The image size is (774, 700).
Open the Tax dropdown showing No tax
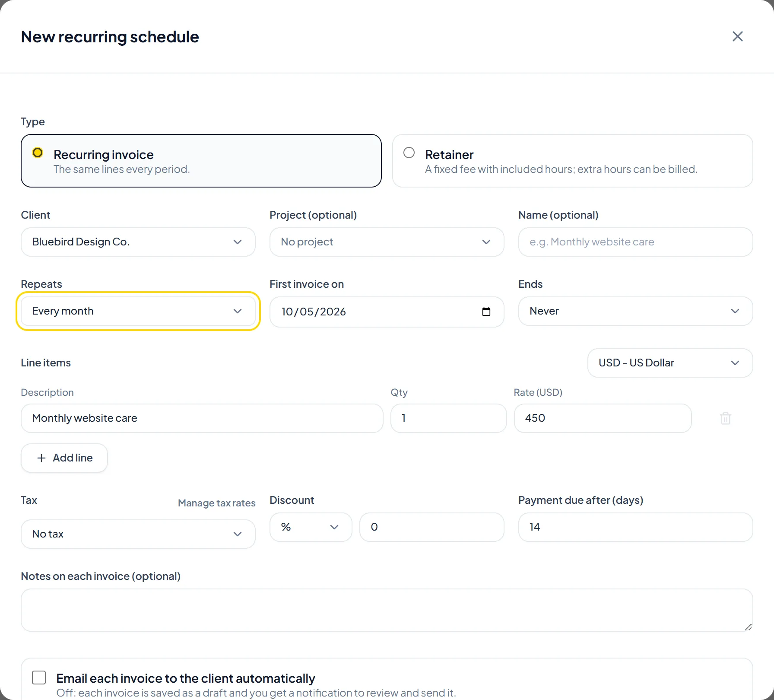(x=138, y=534)
